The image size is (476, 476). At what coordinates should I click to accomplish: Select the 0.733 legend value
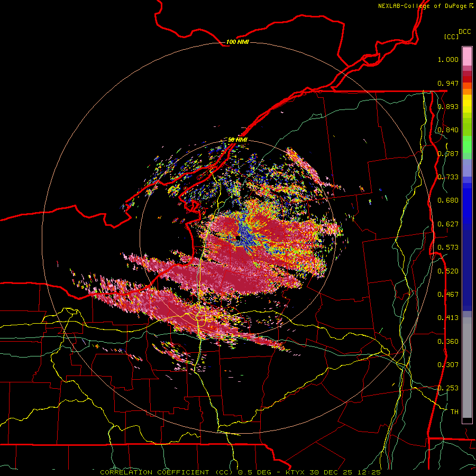click(448, 177)
